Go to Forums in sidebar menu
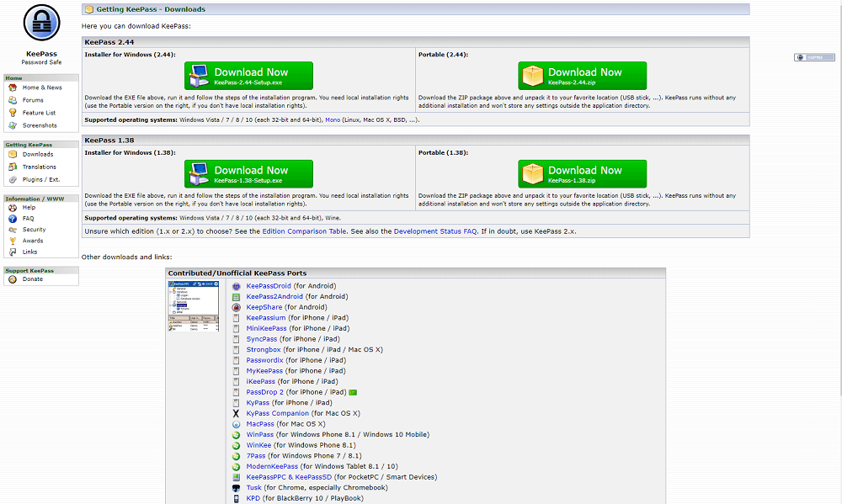The image size is (842, 504). point(33,100)
